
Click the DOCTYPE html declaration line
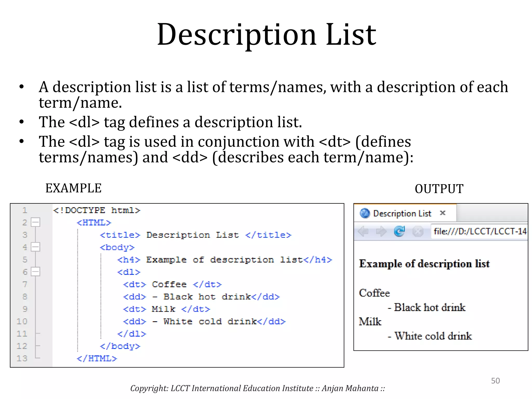pyautogui.click(x=97, y=210)
